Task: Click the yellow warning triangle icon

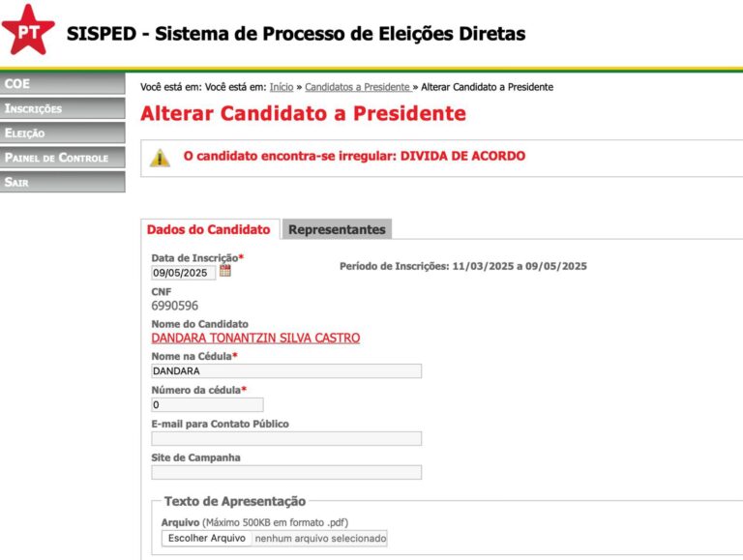Action: pos(160,157)
